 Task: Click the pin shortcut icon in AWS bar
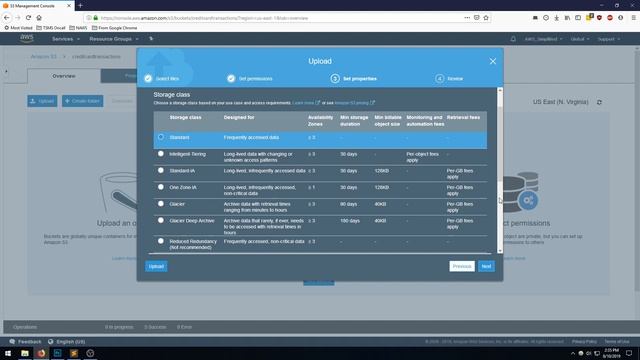click(x=151, y=39)
